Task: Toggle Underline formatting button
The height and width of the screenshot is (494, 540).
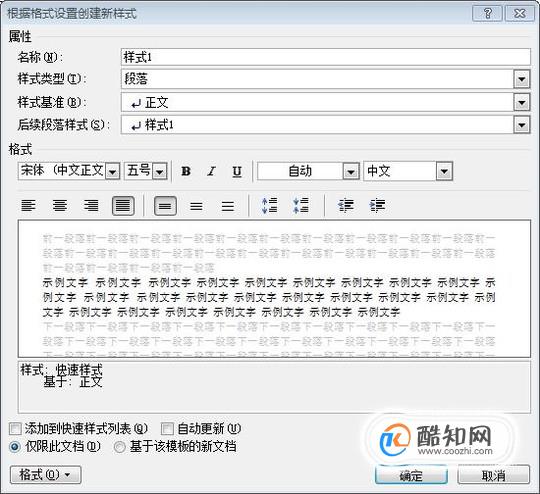Action: (x=237, y=171)
